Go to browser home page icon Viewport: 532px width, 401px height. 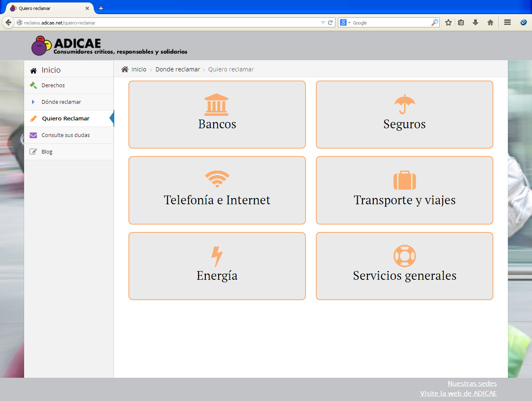(490, 22)
